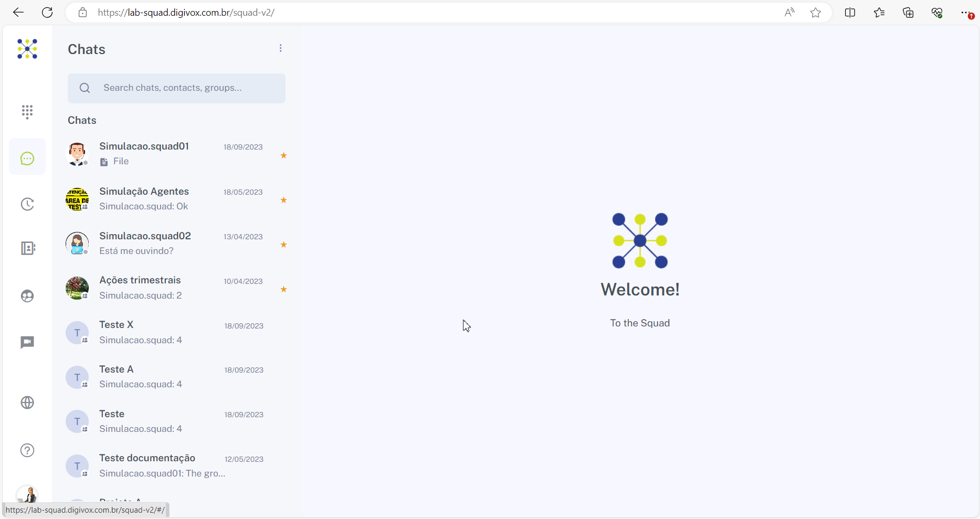The height and width of the screenshot is (519, 980).
Task: Open the Teste documentação chat
Action: pyautogui.click(x=176, y=466)
